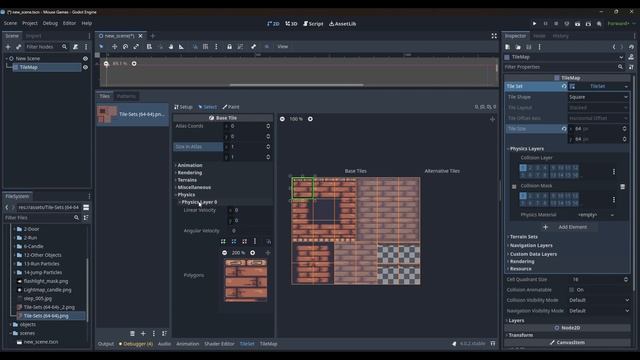Collapse the Physics Layer 0 section
This screenshot has width=640, height=360.
coord(199,202)
